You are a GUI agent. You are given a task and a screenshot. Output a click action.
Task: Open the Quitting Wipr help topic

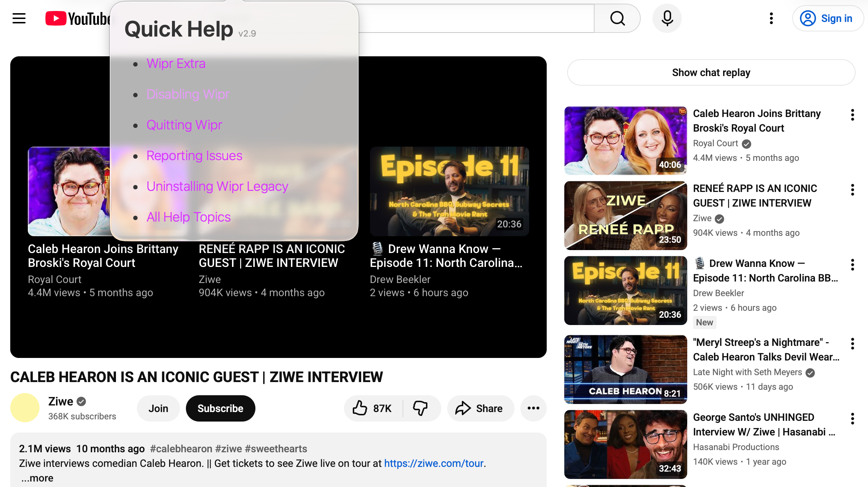click(x=184, y=125)
